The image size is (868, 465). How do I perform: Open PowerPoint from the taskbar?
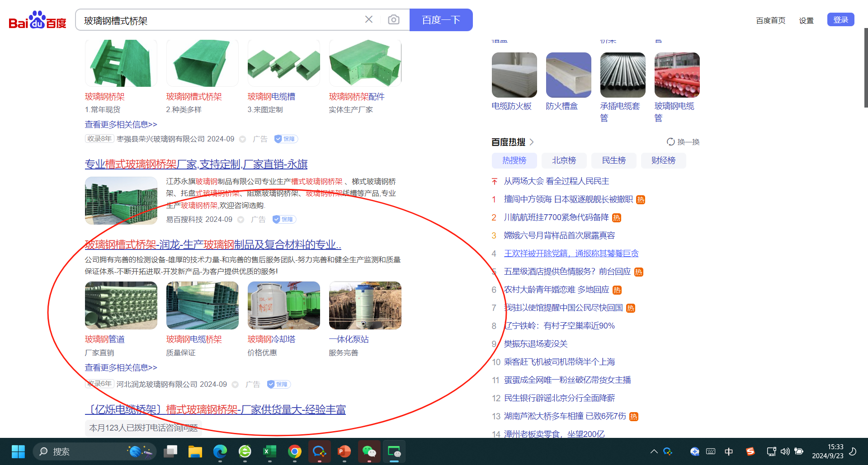344,451
